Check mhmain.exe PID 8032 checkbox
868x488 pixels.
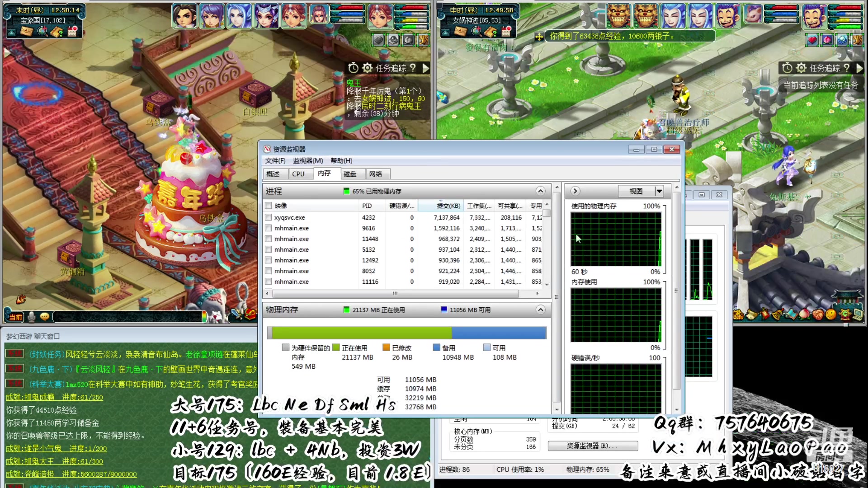point(269,271)
